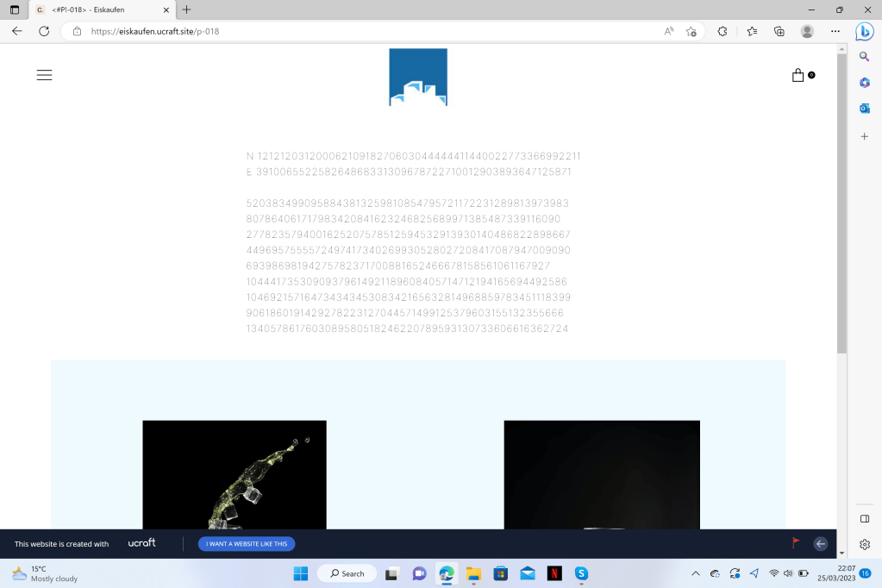The image size is (882, 588).
Task: Open a new browser tab
Action: pyautogui.click(x=186, y=9)
